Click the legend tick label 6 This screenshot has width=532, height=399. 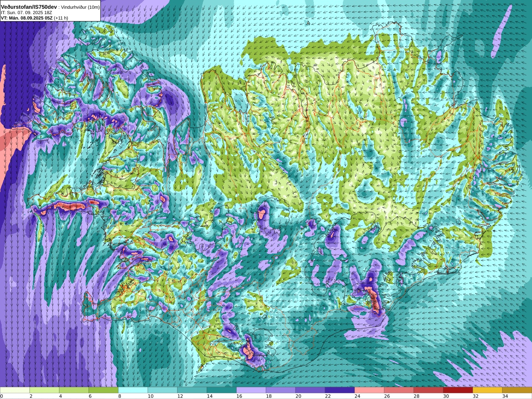click(90, 396)
